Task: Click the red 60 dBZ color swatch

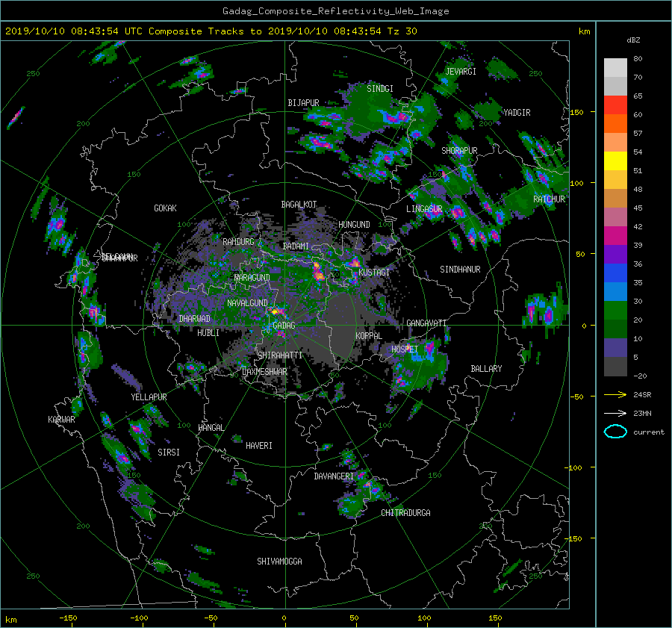Action: 615,105
